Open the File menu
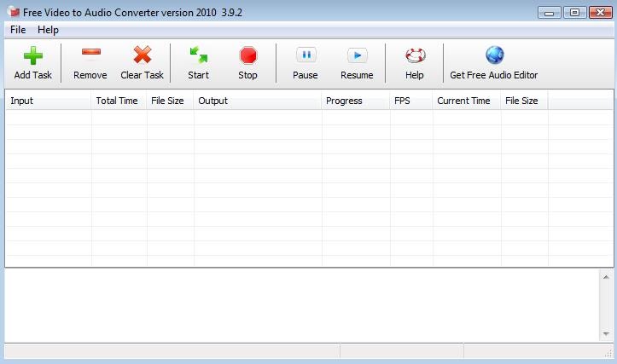 tap(18, 30)
